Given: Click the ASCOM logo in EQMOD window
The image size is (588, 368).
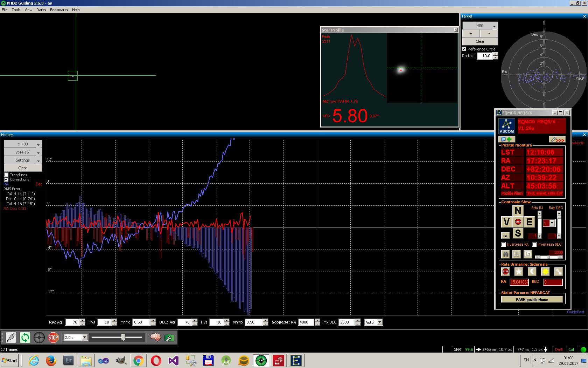Looking at the screenshot, I should [x=506, y=126].
